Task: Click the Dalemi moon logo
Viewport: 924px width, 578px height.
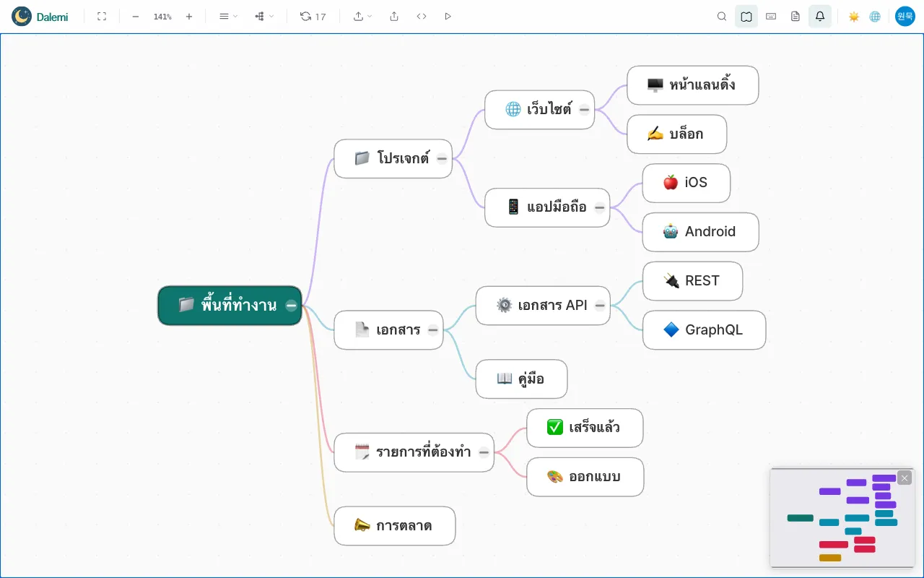Action: coord(22,16)
